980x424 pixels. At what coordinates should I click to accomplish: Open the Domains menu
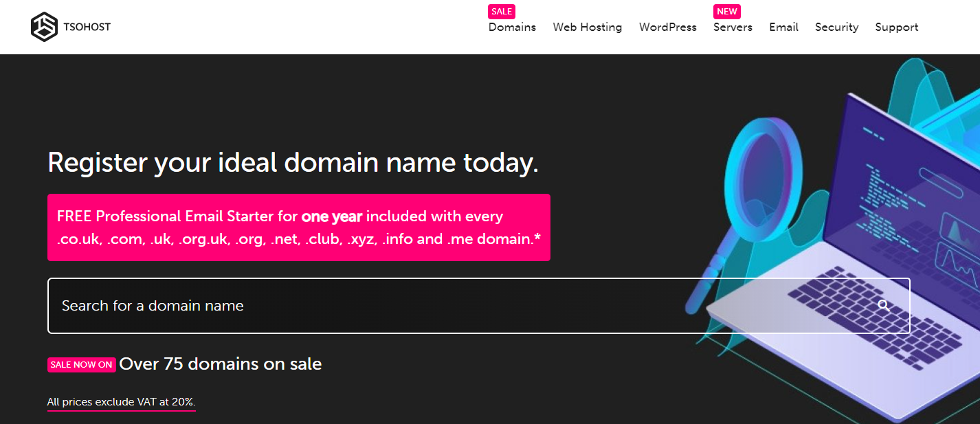coord(512,27)
